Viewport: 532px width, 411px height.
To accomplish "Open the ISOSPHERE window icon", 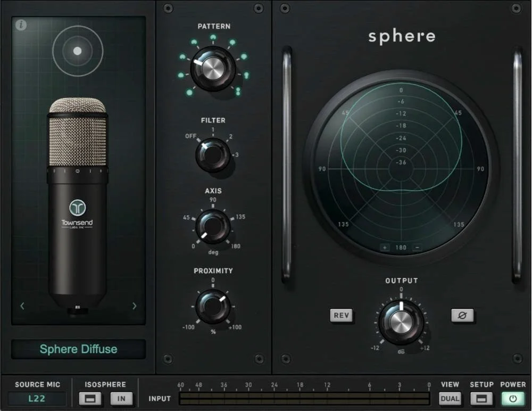I will [89, 398].
